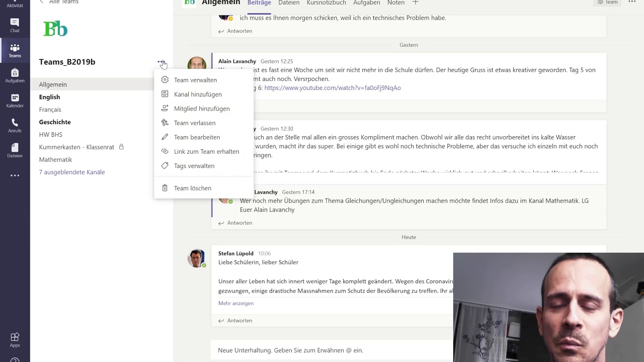Select the Beiträge tab
The height and width of the screenshot is (362, 644).
click(x=259, y=3)
